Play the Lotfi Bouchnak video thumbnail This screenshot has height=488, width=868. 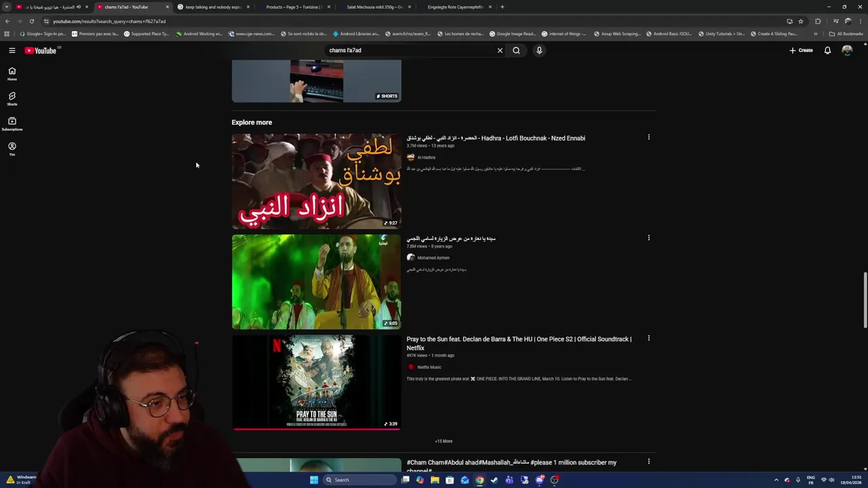click(x=316, y=181)
